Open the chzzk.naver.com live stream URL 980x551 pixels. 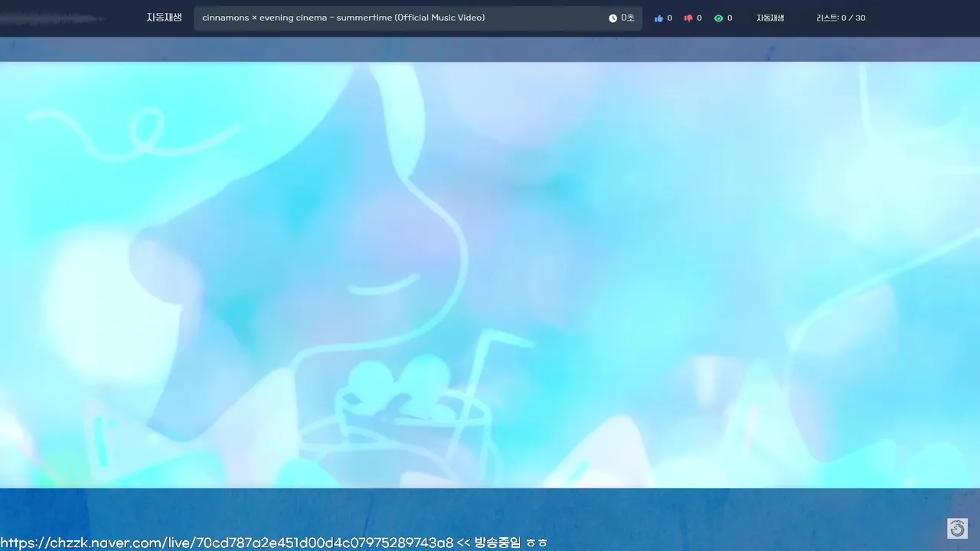[227, 543]
